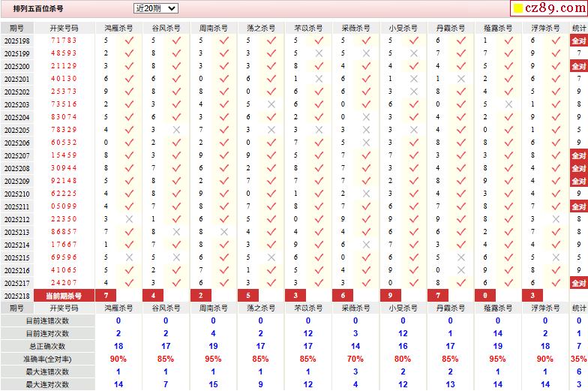Screen dimensions: 588x391
Task: Click the 全对 badge in row 2025217
Action: pyautogui.click(x=579, y=283)
